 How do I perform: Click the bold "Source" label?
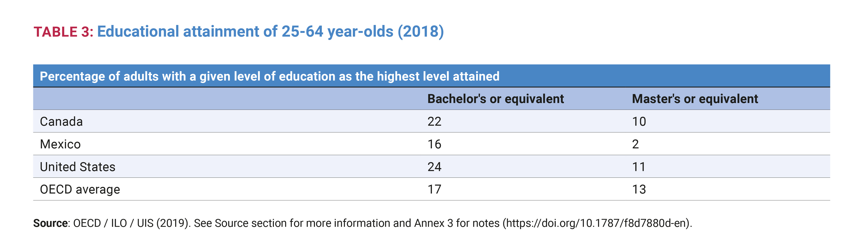pyautogui.click(x=51, y=223)
